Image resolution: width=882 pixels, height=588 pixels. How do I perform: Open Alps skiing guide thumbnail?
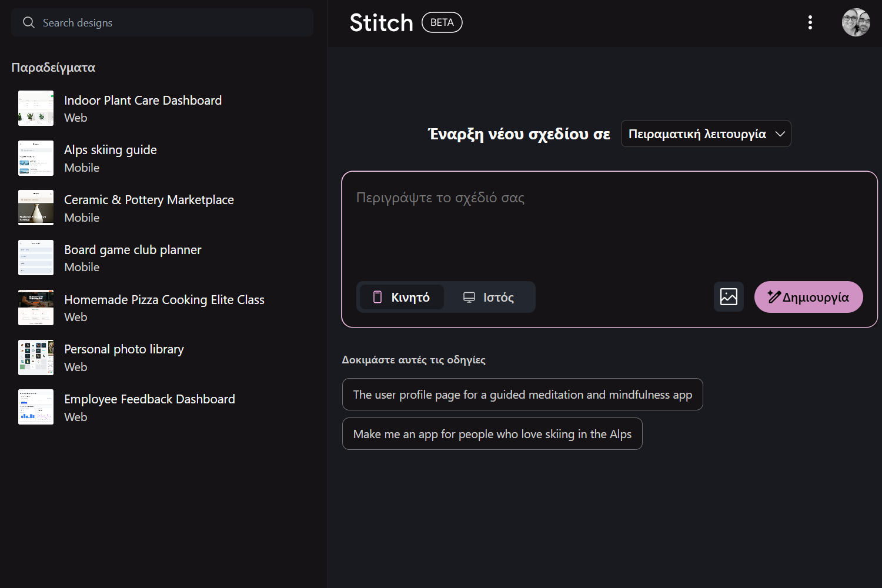(36, 158)
